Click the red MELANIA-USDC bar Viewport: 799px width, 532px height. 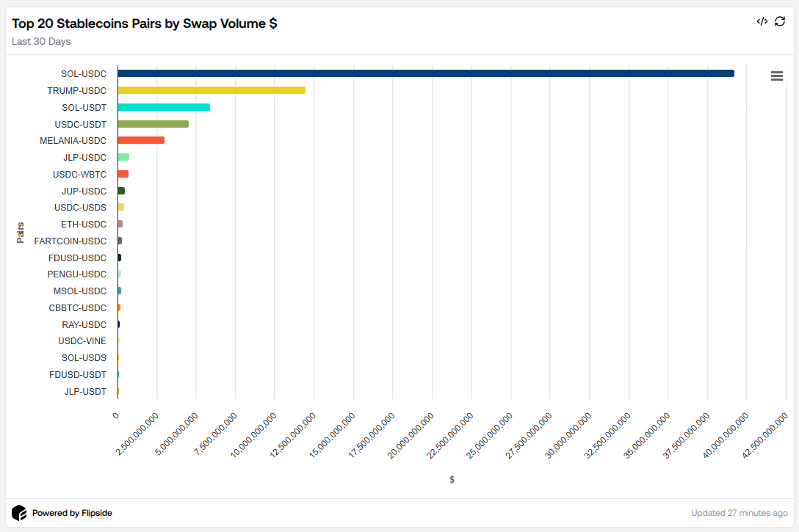[x=140, y=140]
